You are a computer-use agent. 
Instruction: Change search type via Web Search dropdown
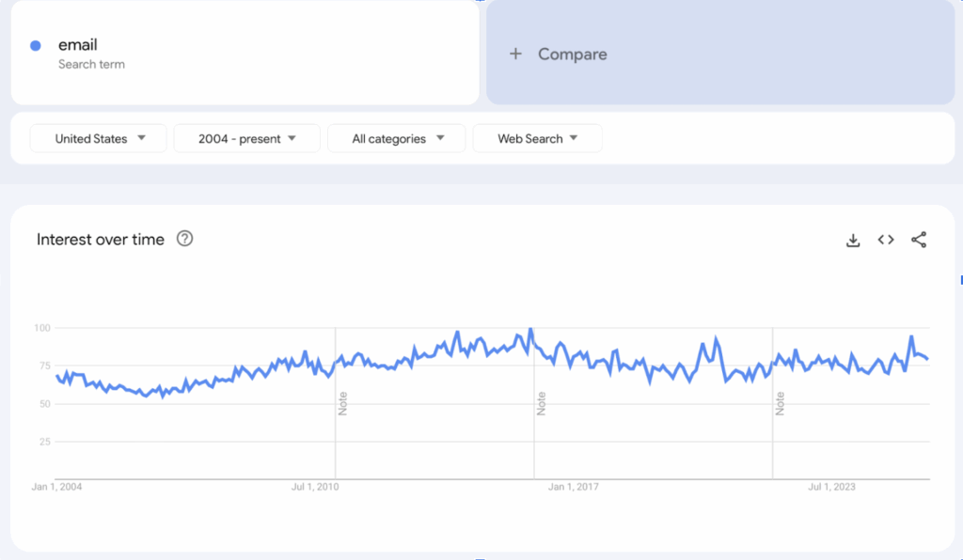click(x=537, y=138)
